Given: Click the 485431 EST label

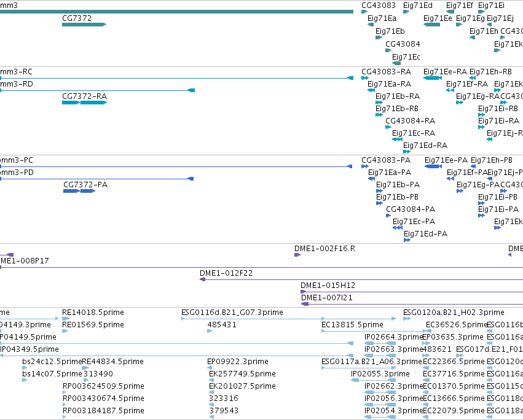Looking at the screenshot, I should tap(222, 325).
